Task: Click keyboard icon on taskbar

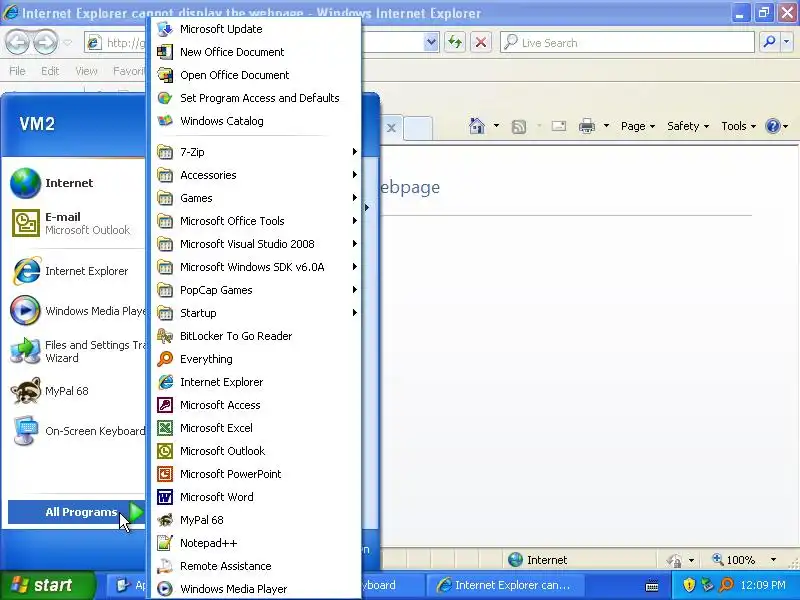Action: pyautogui.click(x=652, y=586)
